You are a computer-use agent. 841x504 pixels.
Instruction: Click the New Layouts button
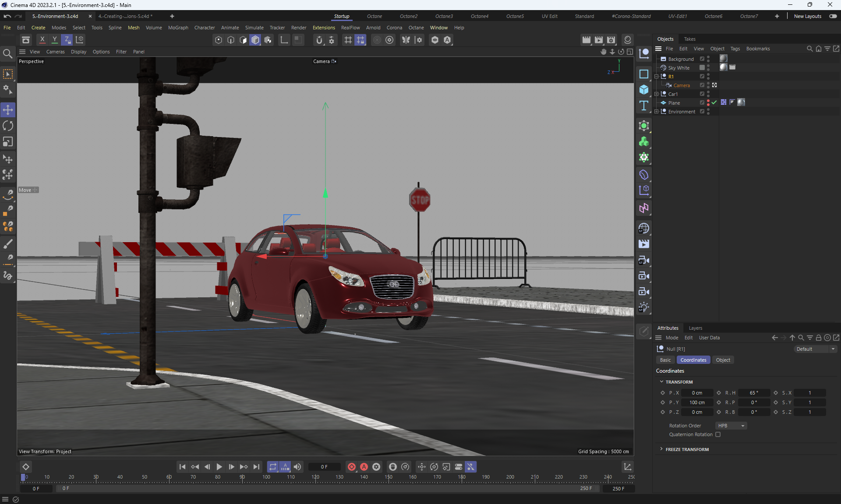807,16
